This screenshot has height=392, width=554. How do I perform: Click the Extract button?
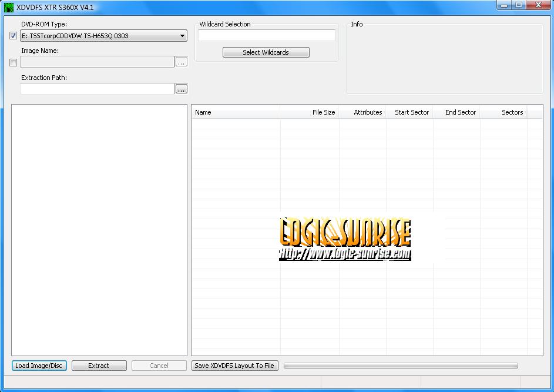point(99,366)
